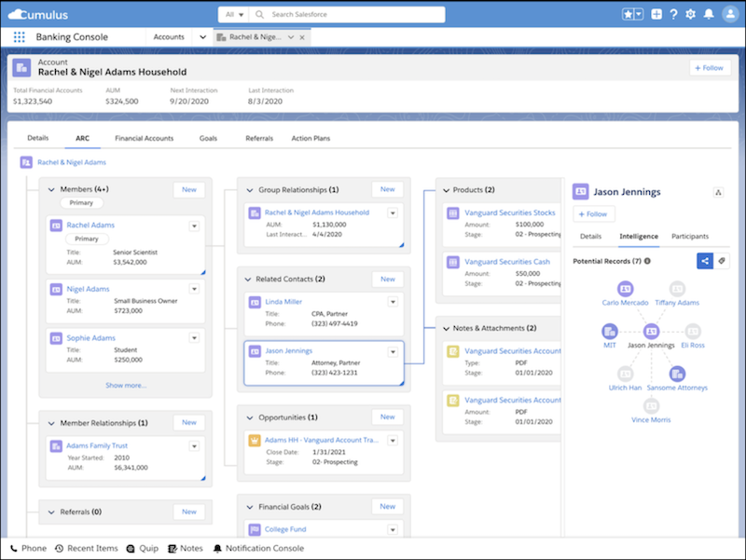This screenshot has height=560, width=746.
Task: Click the tag icon beside graph view
Action: tap(721, 261)
